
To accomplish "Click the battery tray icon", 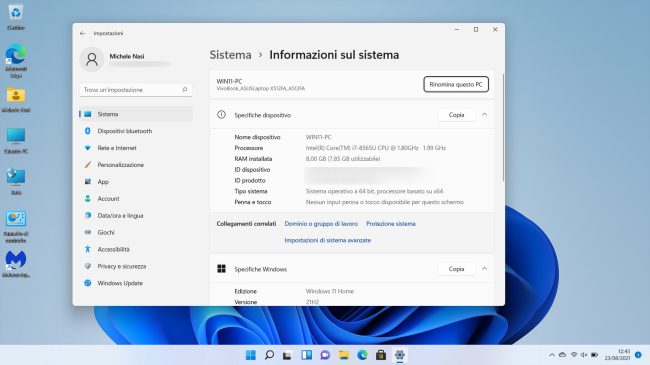I will [x=594, y=355].
